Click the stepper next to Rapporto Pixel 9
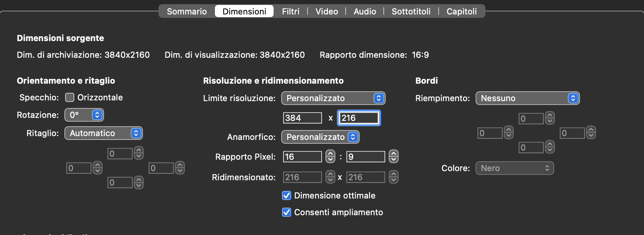The height and width of the screenshot is (235, 644). (x=394, y=157)
